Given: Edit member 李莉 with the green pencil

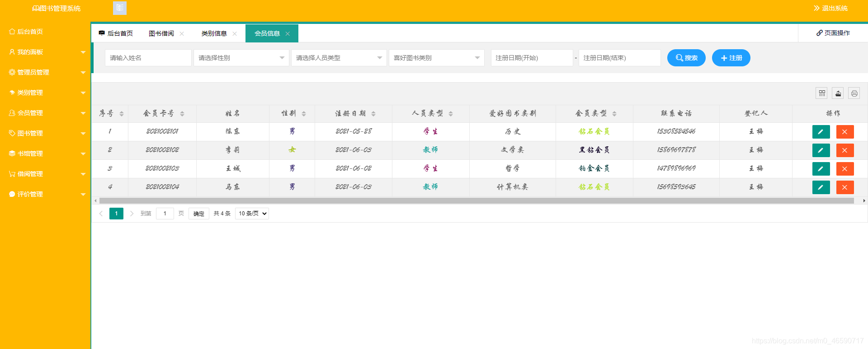Looking at the screenshot, I should [x=821, y=150].
